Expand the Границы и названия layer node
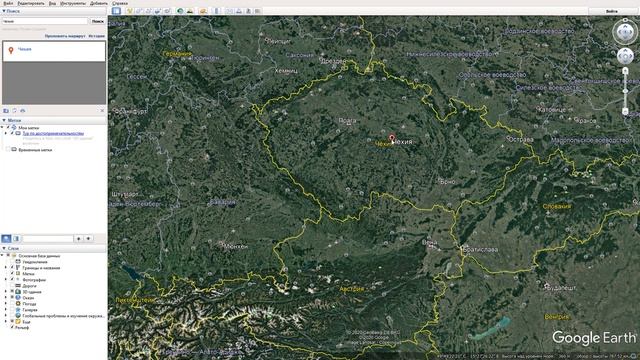640x360 pixels. (x=6, y=268)
